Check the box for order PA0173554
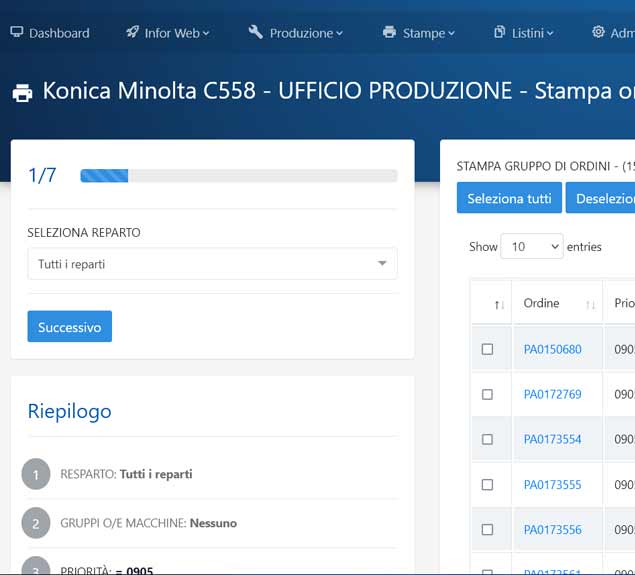 tap(487, 439)
